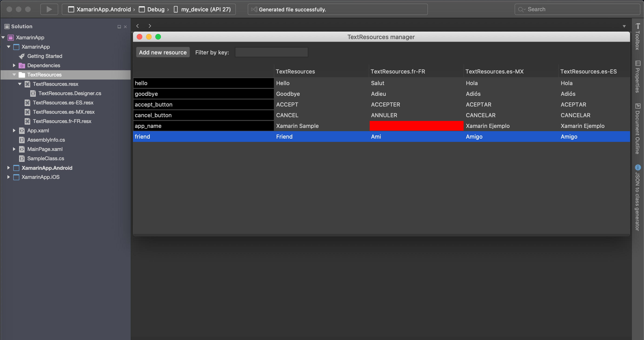Expand the XamarinApp.Android project node
The width and height of the screenshot is (644, 340).
point(9,168)
